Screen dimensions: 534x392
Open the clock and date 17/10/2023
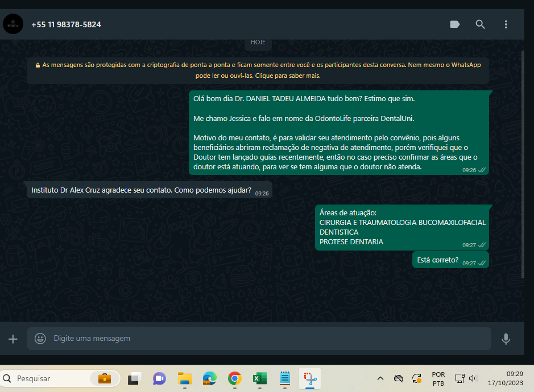point(506,378)
